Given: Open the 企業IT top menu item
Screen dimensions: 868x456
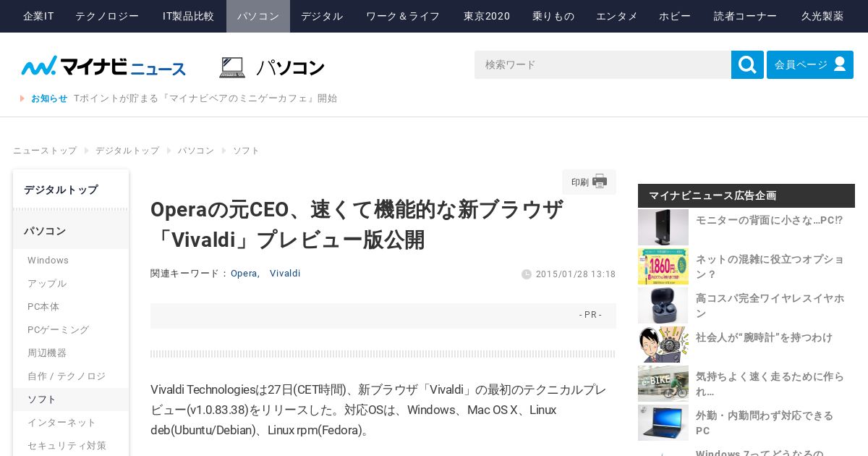Looking at the screenshot, I should point(38,16).
